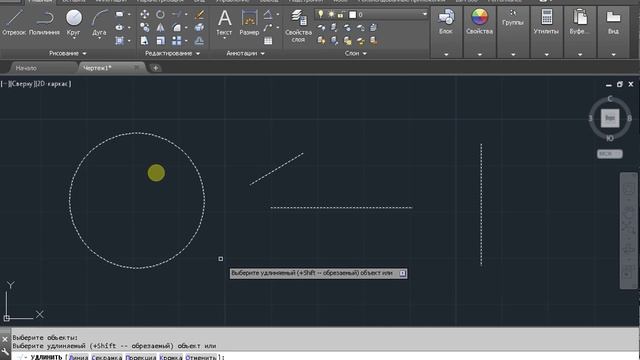Click the Вид folder button
Viewport: 640px width, 360px height.
(x=613, y=21)
